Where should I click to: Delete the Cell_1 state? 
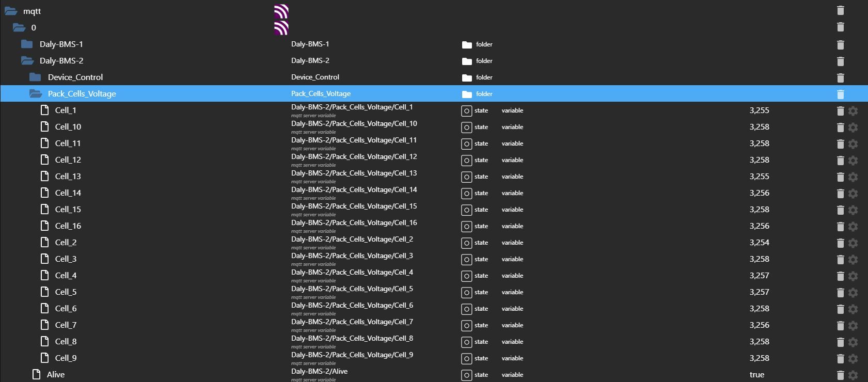pos(840,111)
